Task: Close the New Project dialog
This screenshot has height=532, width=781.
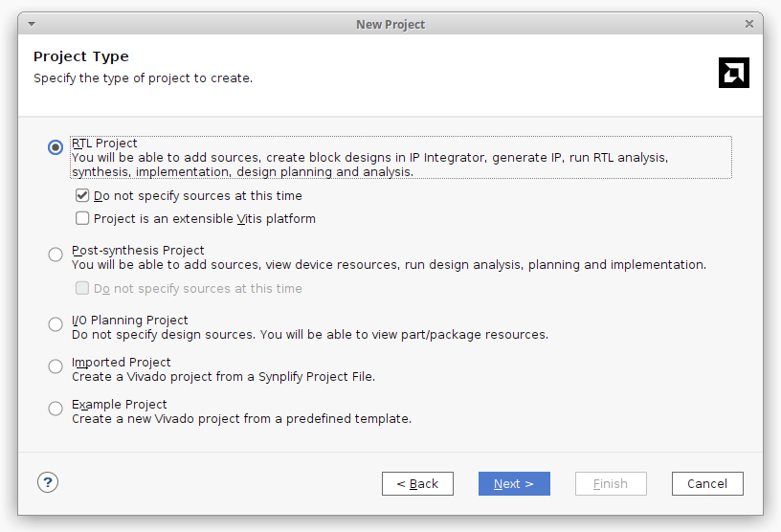Action: 749,24
